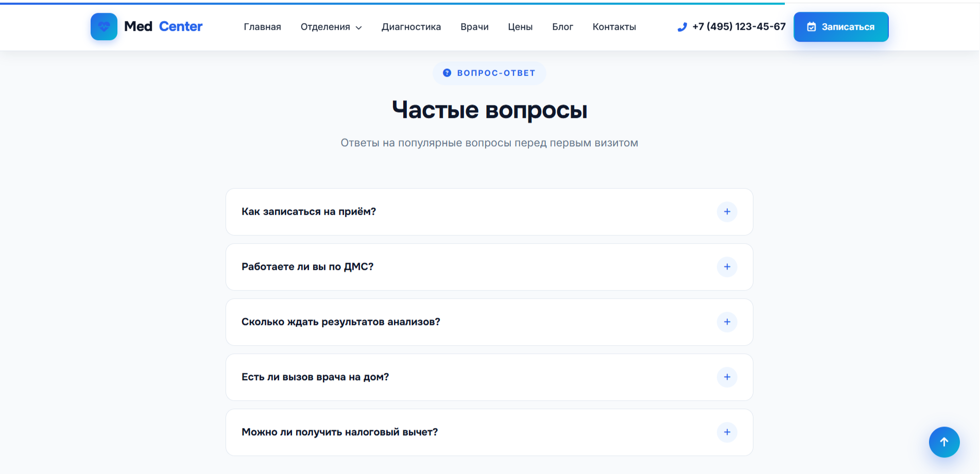
Task: Expand 'Есть ли вызов врача на дом?' plus
Action: pyautogui.click(x=727, y=377)
